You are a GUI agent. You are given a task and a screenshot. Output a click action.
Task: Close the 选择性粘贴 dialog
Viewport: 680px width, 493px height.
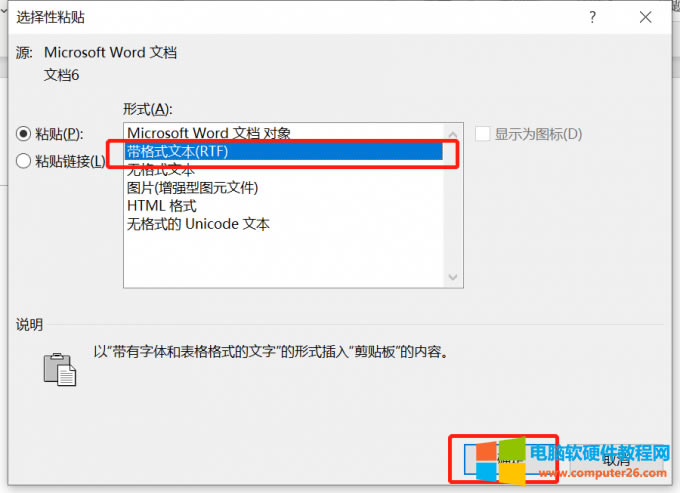pyautogui.click(x=645, y=17)
